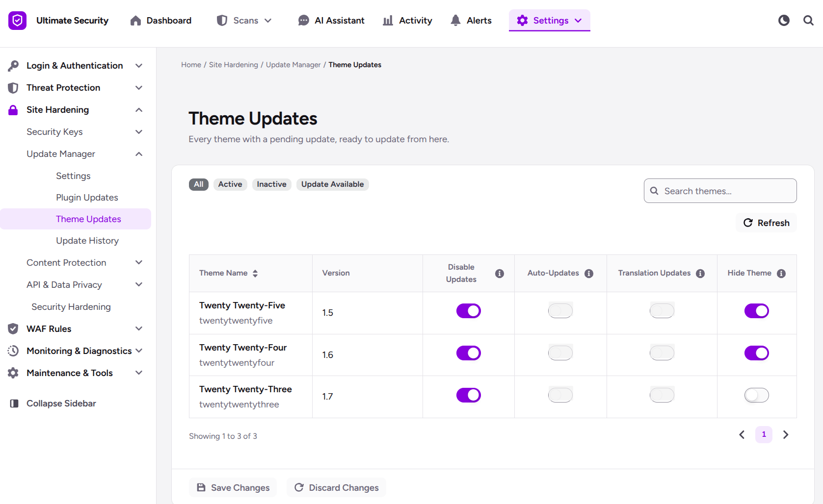Toggle Disable Updates for Twenty Twenty-Three
The height and width of the screenshot is (504, 823).
pos(469,395)
